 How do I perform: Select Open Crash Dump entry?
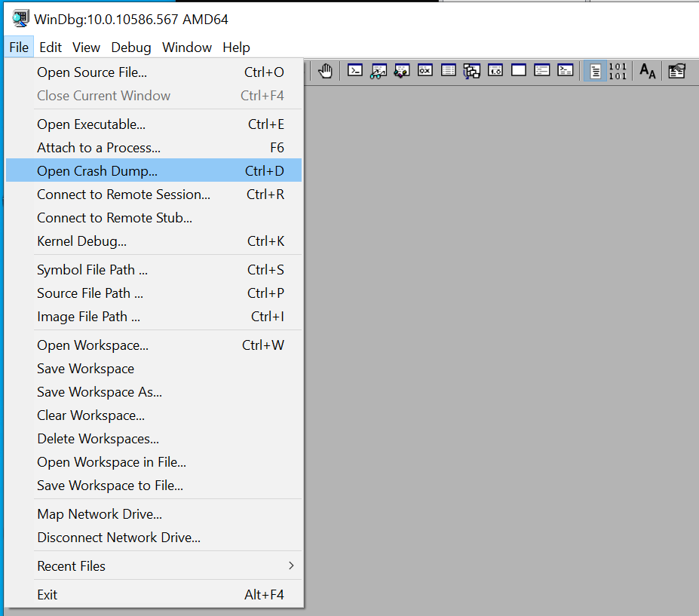[154, 170]
